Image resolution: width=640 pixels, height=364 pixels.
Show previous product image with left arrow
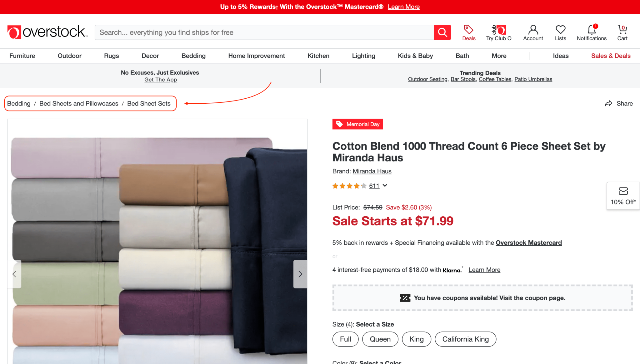pos(14,274)
